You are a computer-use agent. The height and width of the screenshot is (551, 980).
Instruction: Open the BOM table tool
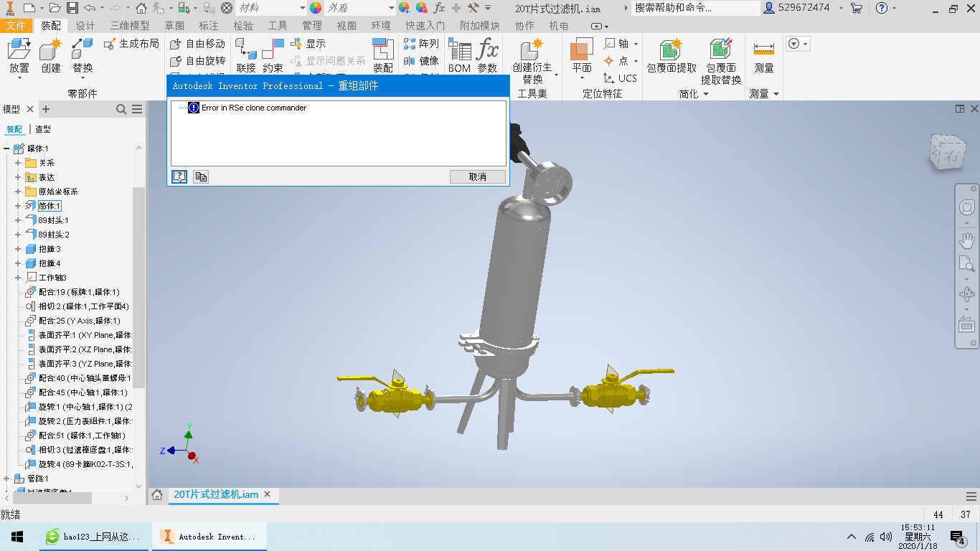click(459, 50)
